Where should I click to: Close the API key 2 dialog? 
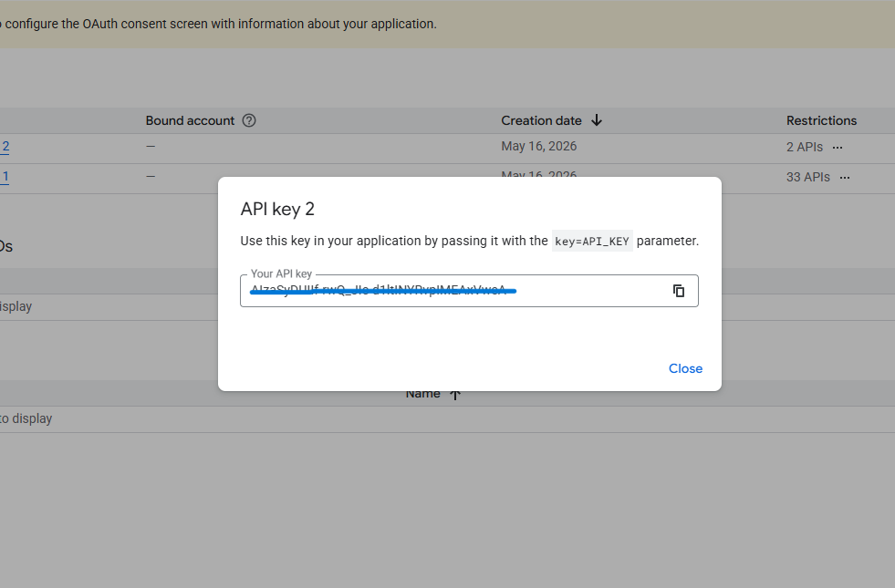tap(685, 368)
